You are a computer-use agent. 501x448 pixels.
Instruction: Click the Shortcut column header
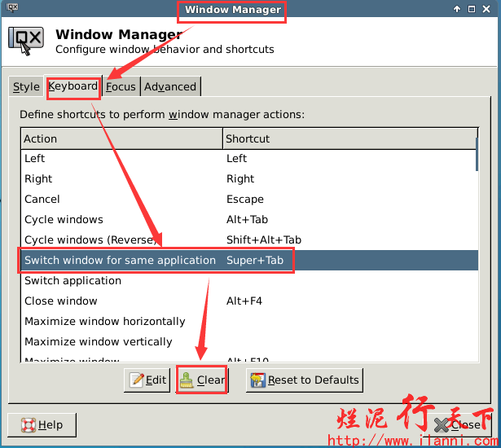(x=349, y=138)
